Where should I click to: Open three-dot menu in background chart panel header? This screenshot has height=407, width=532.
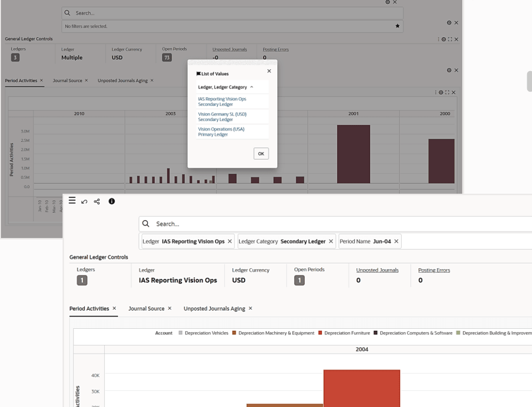(436, 92)
